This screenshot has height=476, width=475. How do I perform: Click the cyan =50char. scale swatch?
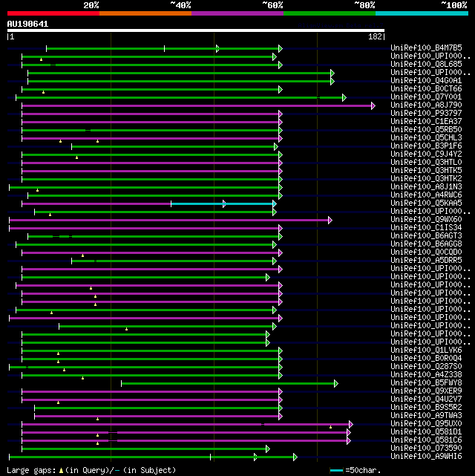pos(336,471)
